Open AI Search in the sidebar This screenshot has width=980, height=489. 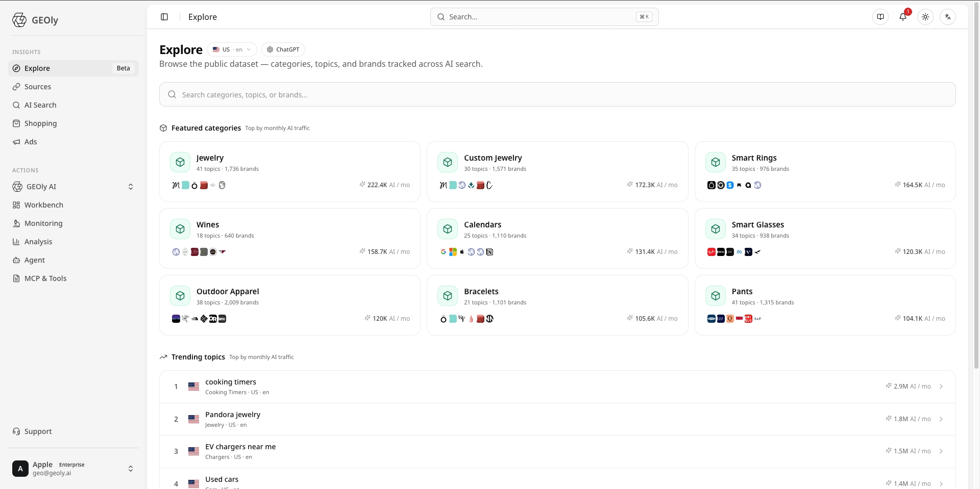(x=73, y=105)
